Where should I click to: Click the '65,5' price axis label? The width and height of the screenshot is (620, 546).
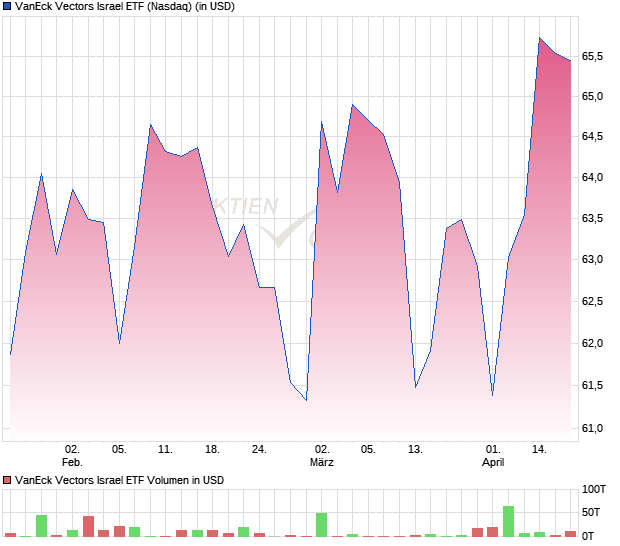click(592, 57)
